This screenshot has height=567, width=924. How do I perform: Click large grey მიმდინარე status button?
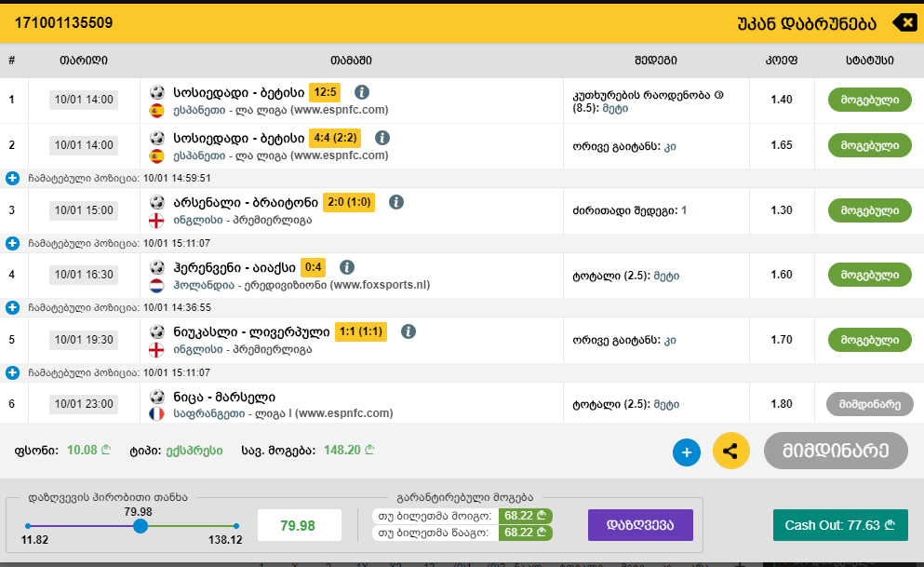tap(836, 451)
